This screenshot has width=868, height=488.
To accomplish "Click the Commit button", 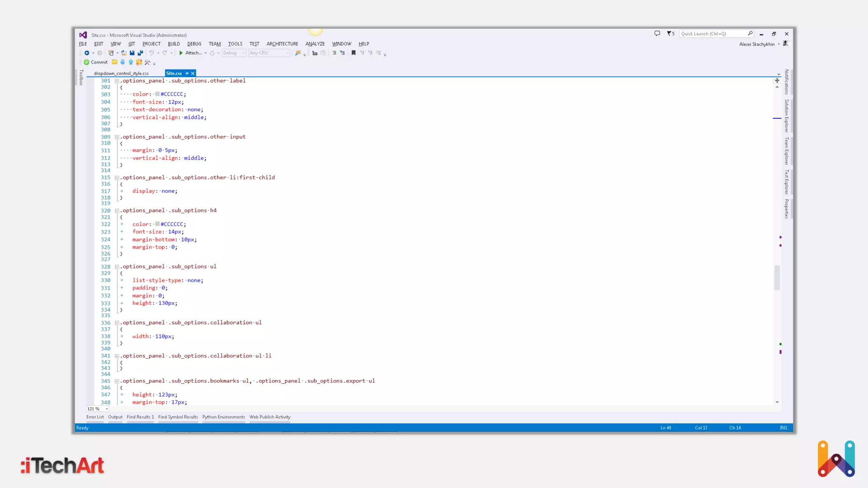I will coord(95,62).
